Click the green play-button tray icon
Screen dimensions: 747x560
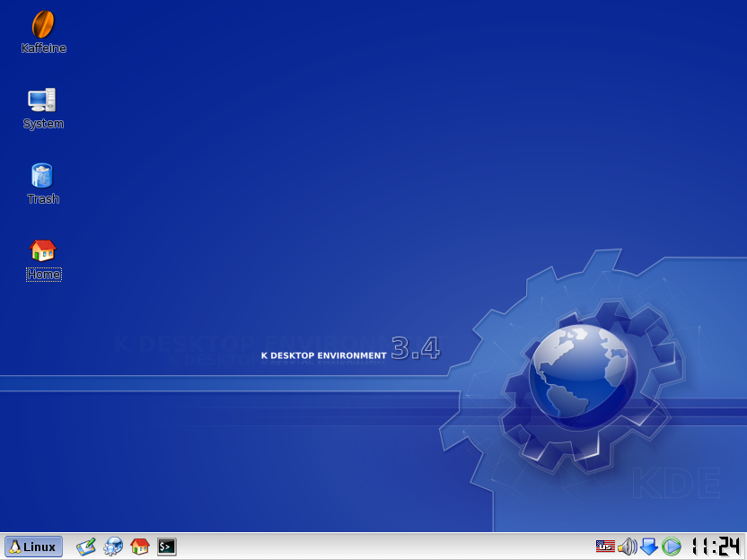click(672, 547)
